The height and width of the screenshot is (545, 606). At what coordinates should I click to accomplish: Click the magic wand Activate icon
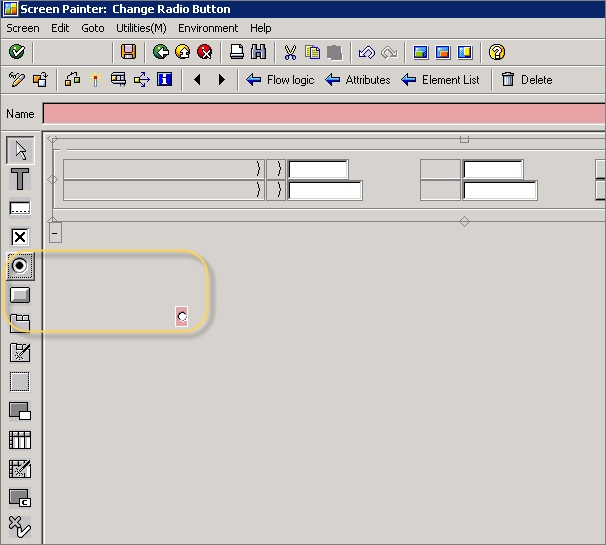(95, 80)
